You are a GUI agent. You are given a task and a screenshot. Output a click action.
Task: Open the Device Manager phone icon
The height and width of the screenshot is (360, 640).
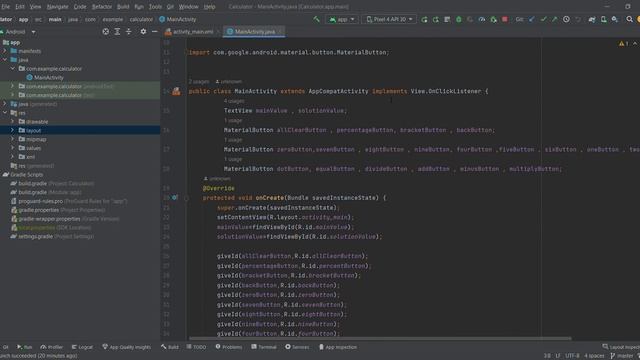point(603,19)
